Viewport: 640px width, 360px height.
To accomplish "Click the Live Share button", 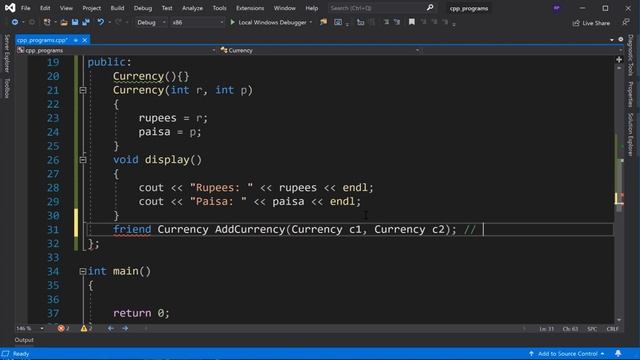I will tap(591, 23).
